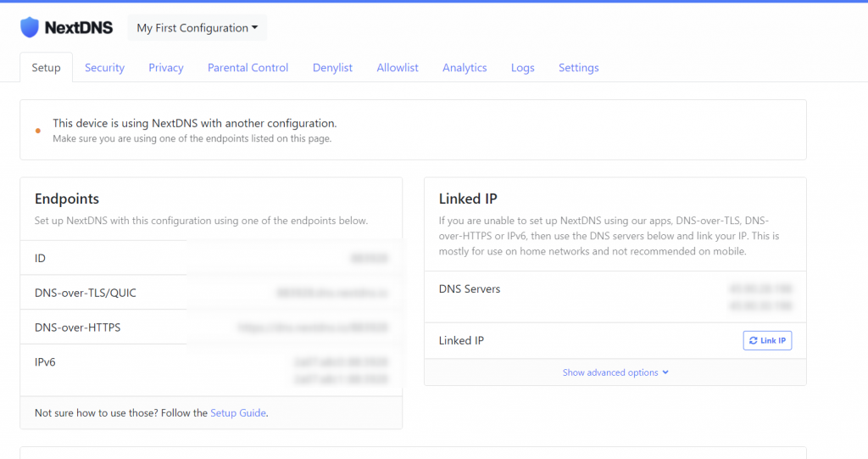
Task: Click the Linked IP row label
Action: (461, 340)
